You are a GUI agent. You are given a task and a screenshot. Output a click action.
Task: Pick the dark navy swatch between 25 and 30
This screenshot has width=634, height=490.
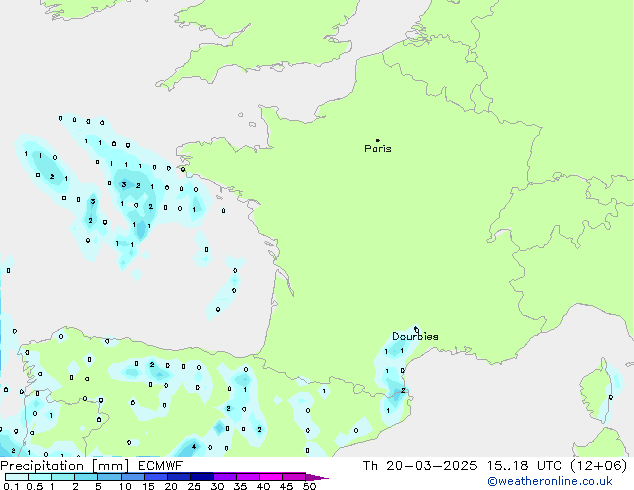click(x=202, y=477)
